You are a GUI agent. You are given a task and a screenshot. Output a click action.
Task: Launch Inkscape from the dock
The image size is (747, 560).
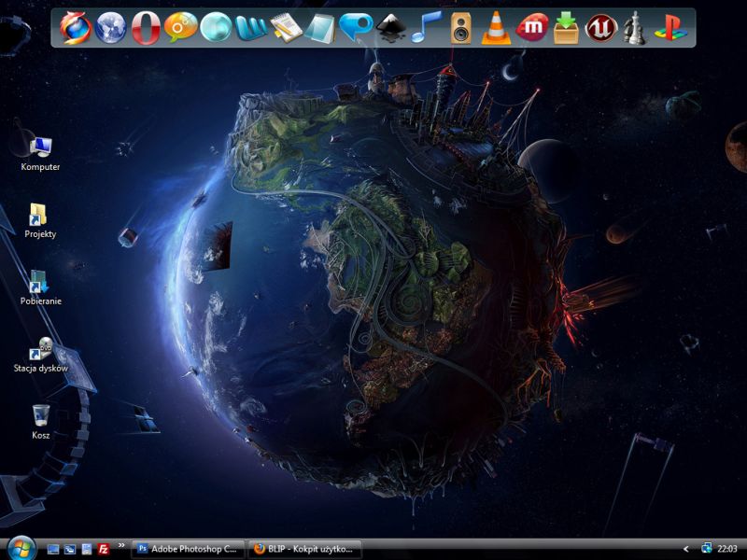(390, 28)
